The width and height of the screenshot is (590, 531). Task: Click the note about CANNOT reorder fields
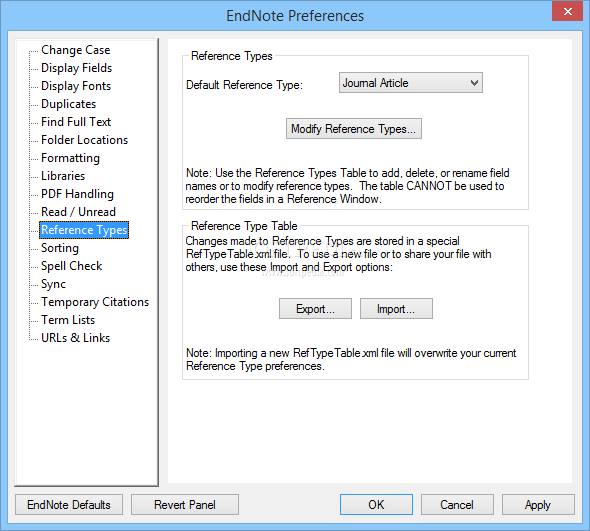coord(347,186)
